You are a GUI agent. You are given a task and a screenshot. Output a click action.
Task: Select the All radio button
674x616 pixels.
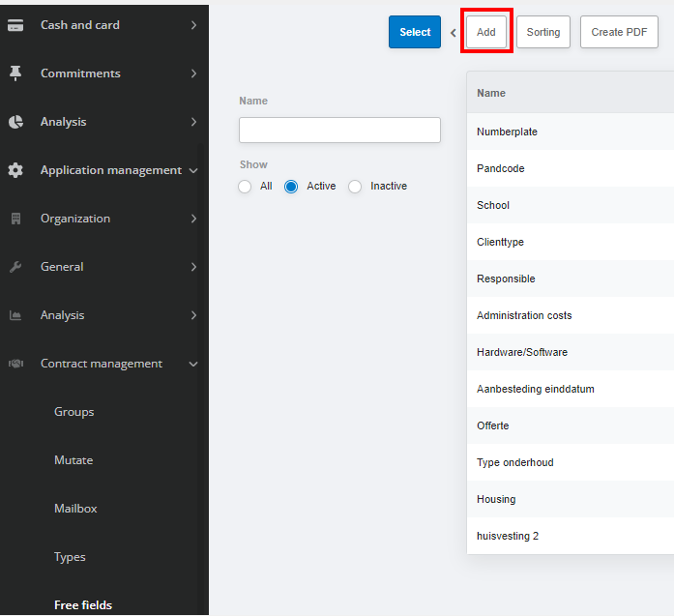(x=245, y=187)
